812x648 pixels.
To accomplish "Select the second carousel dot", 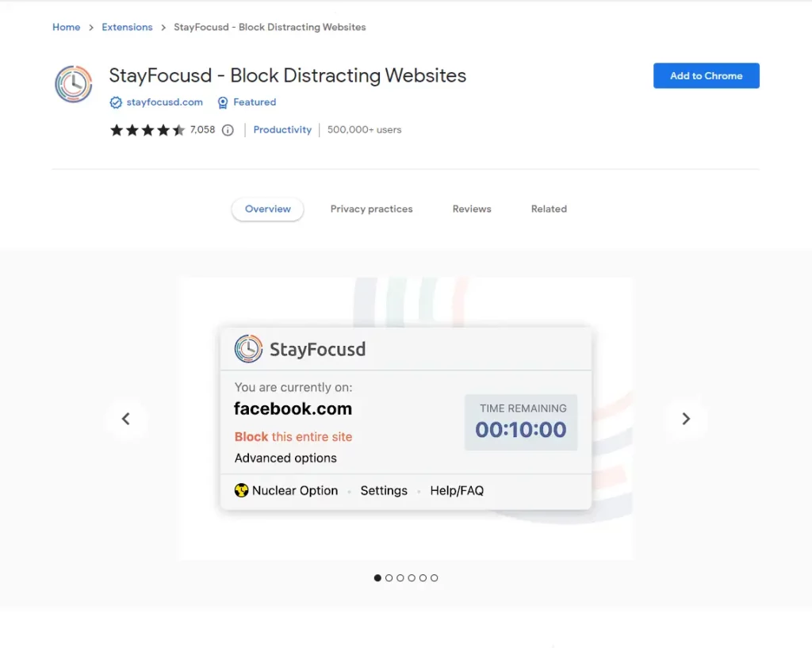I will [x=389, y=578].
